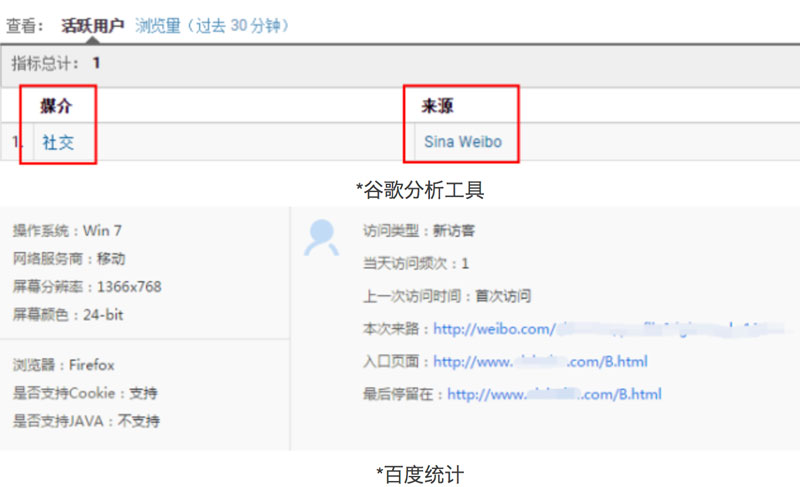Screen dimensions: 800x487
Task: Open the 最后停留在 B.html link
Action: point(554,394)
